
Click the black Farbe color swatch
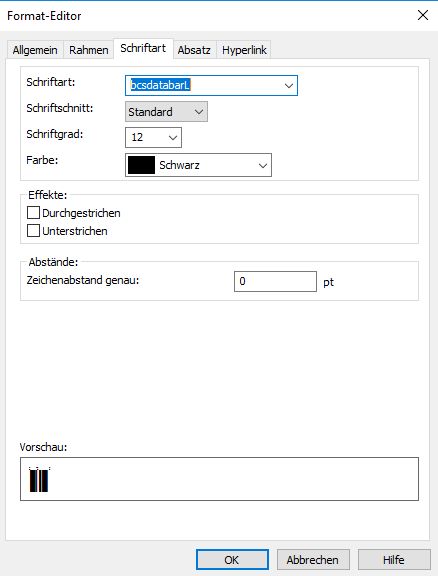point(141,165)
